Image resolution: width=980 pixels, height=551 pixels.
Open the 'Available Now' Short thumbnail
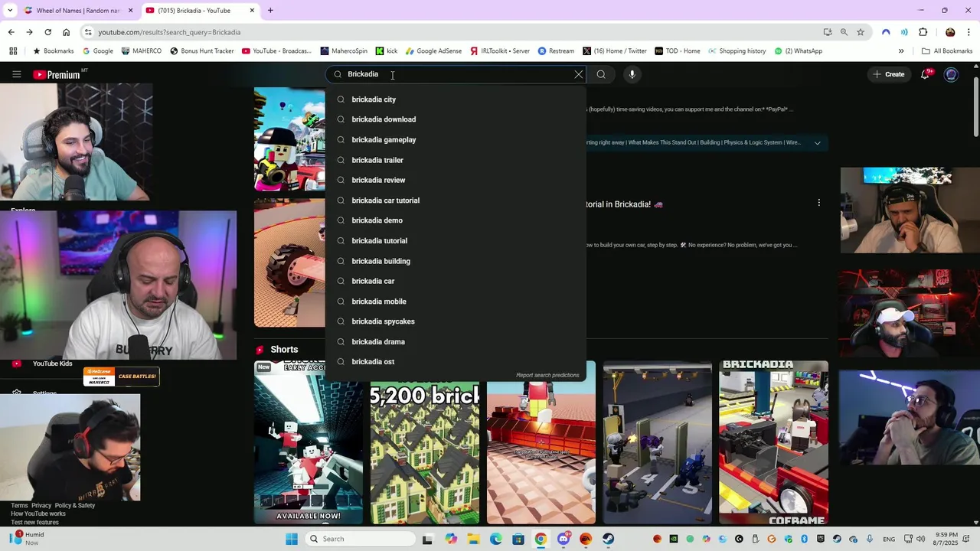[x=309, y=442]
